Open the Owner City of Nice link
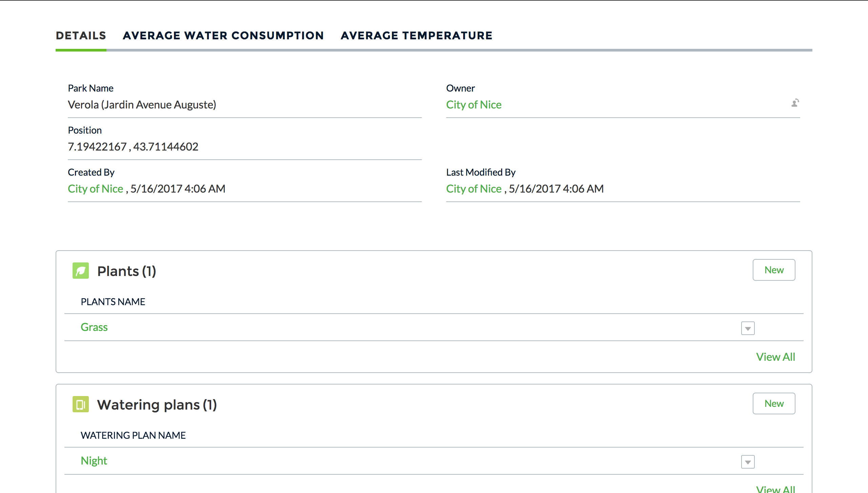This screenshot has height=493, width=868. pyautogui.click(x=473, y=105)
